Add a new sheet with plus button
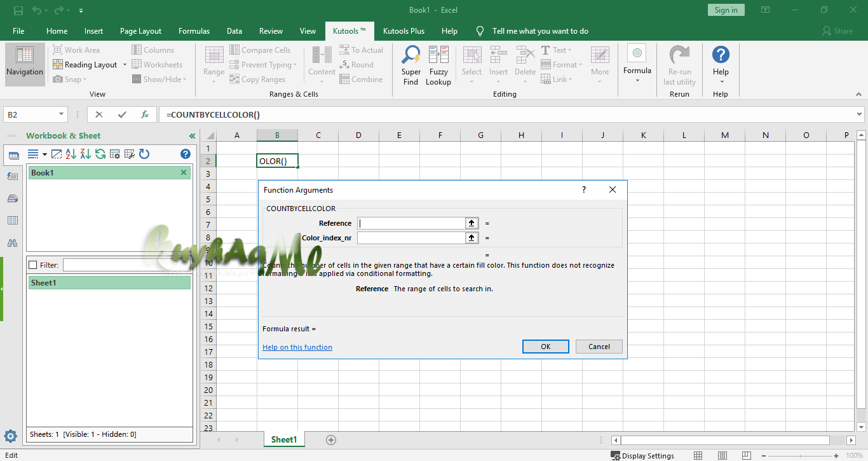 point(330,439)
